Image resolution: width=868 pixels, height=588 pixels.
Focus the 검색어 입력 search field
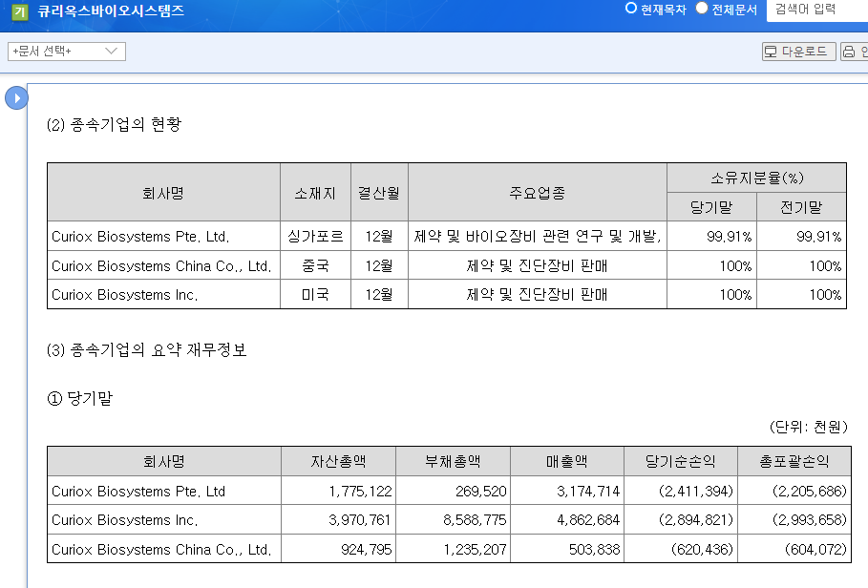click(x=817, y=10)
